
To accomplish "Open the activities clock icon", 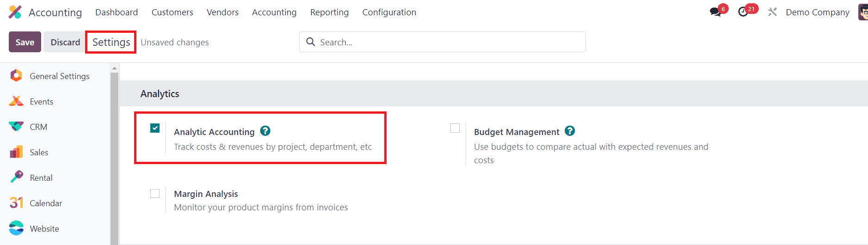I will click(743, 12).
